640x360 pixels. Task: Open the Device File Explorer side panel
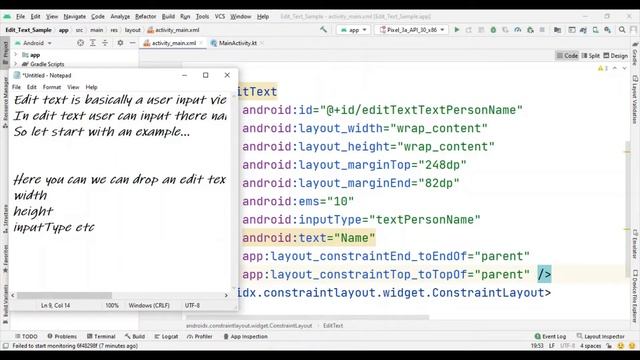click(x=635, y=296)
